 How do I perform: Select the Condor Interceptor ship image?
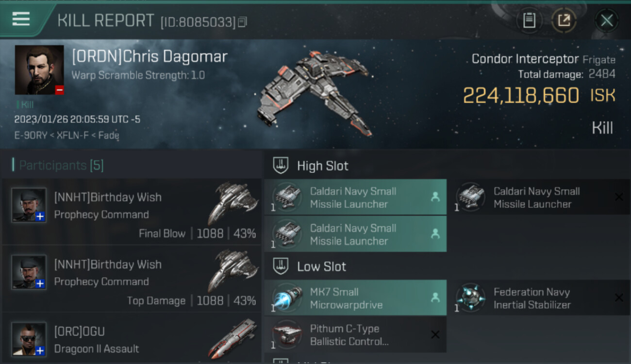click(315, 92)
